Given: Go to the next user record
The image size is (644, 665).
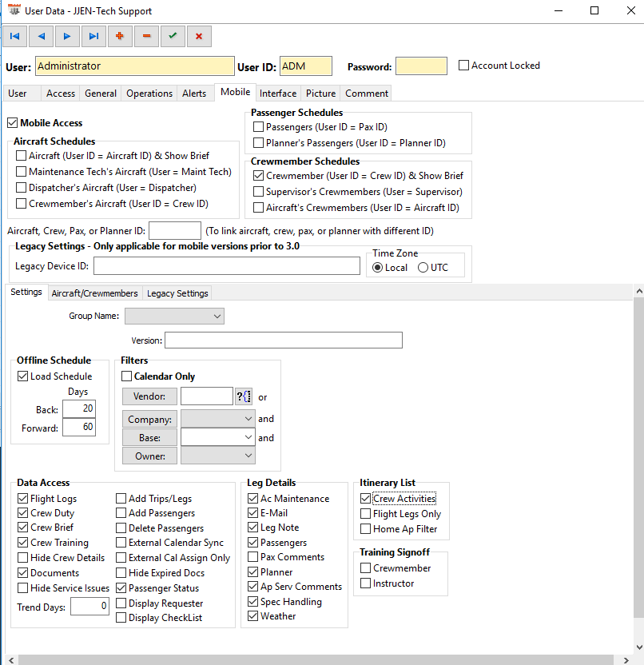Looking at the screenshot, I should [x=67, y=36].
